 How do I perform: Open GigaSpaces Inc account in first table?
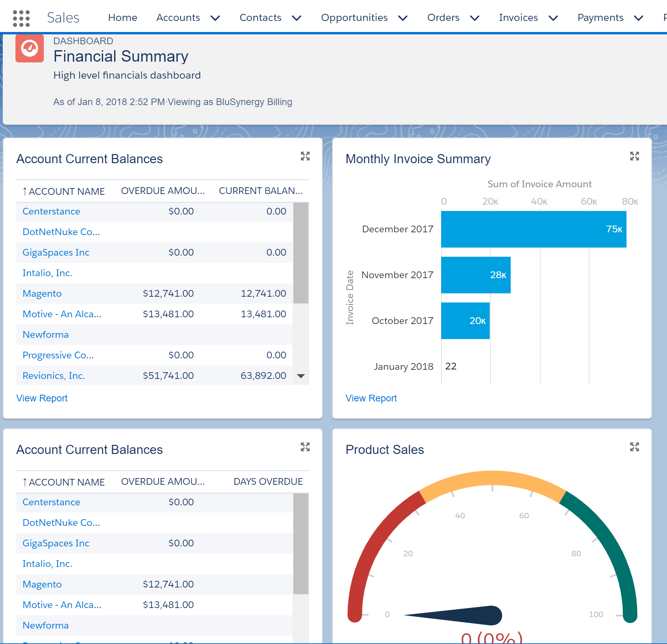tap(56, 252)
